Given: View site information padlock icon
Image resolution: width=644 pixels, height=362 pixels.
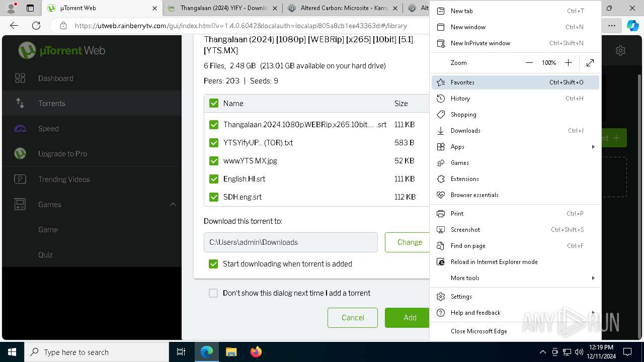Looking at the screenshot, I should pos(63,26).
